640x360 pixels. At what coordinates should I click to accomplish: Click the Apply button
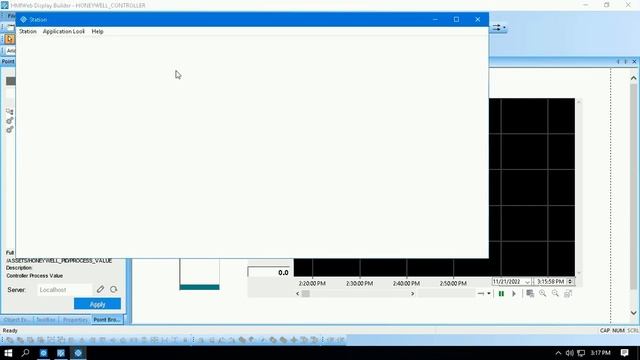coord(97,304)
